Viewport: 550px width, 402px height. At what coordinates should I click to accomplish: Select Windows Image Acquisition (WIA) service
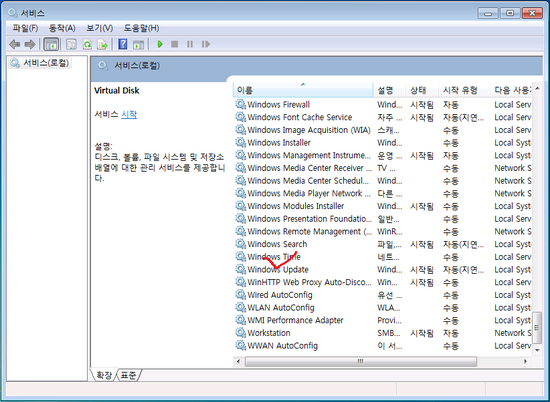309,130
